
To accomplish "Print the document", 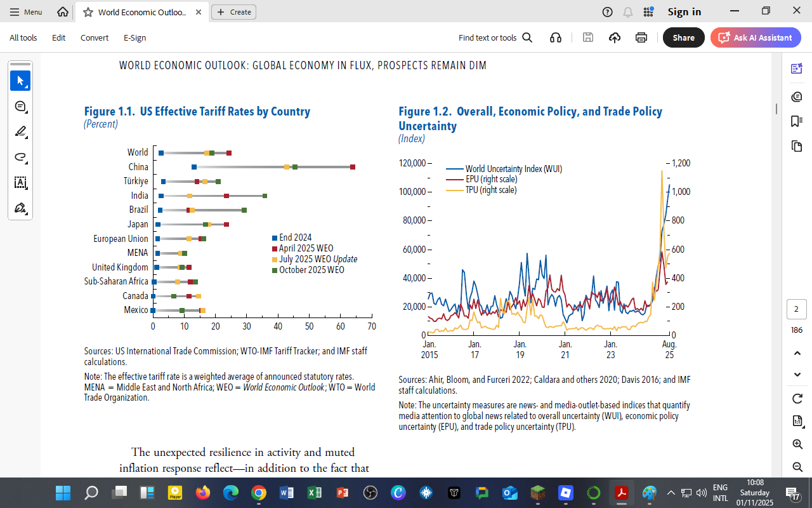I will click(x=641, y=37).
